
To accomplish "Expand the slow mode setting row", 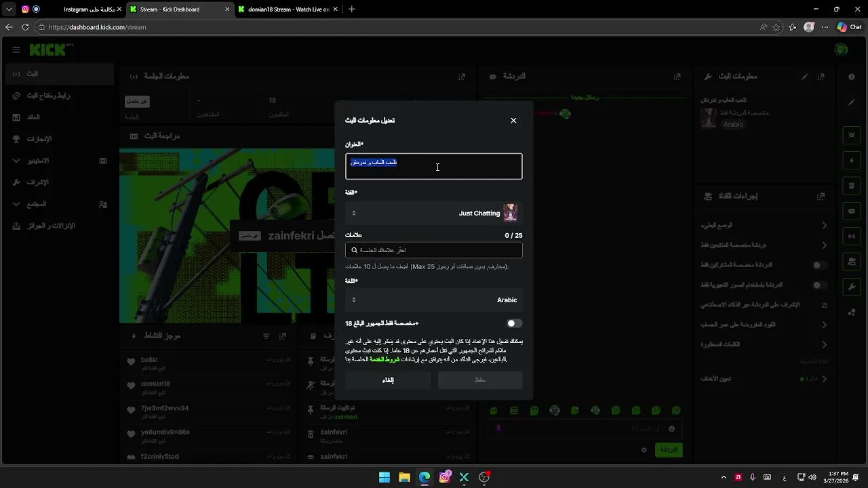I will 764,225.
